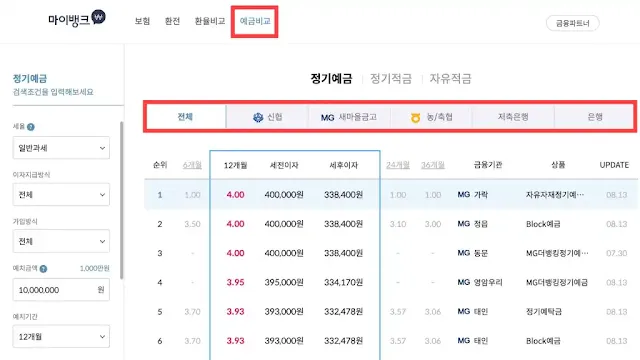The width and height of the screenshot is (640, 360).
Task: Switch to the 정기적금 tab
Action: [x=391, y=78]
